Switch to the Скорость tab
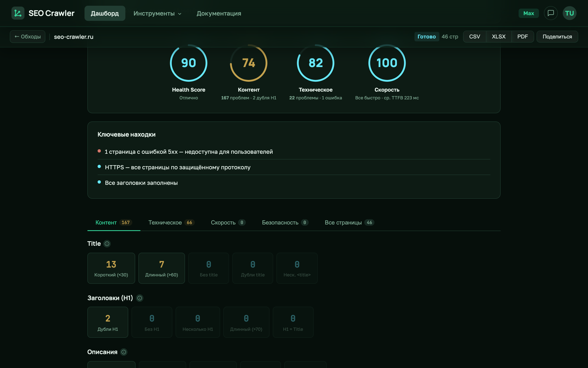Viewport: 588px width, 368px height. pos(228,222)
